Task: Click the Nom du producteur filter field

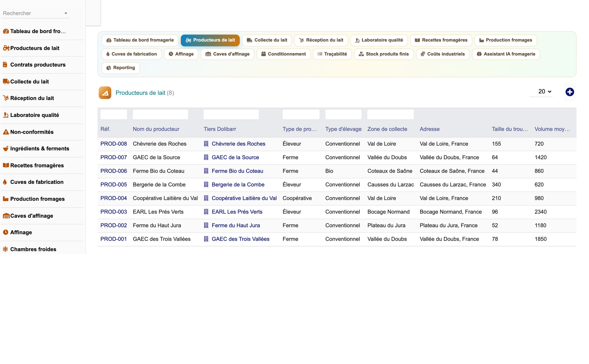Action: pos(160,115)
